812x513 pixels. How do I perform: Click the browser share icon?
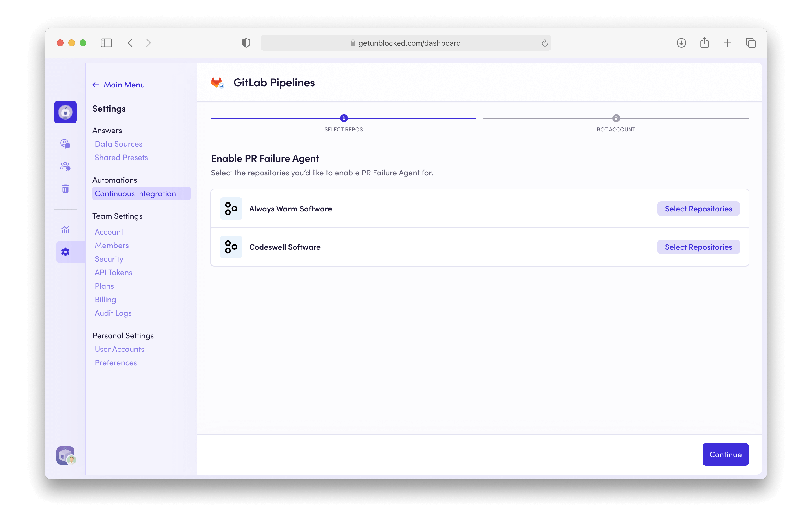704,43
